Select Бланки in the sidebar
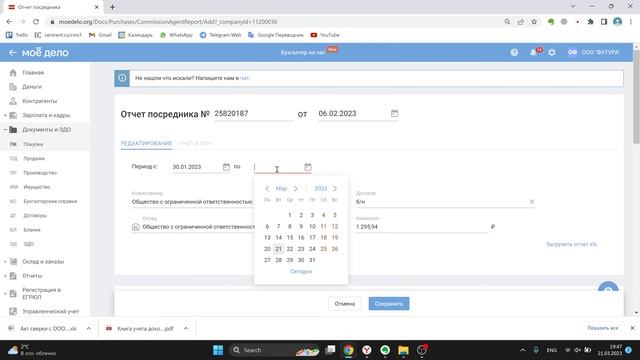 [x=32, y=230]
